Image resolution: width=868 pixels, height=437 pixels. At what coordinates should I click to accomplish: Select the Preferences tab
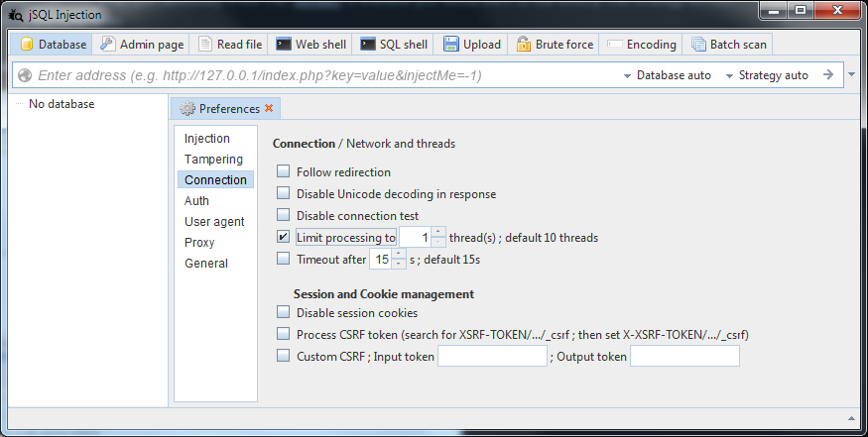tap(226, 108)
